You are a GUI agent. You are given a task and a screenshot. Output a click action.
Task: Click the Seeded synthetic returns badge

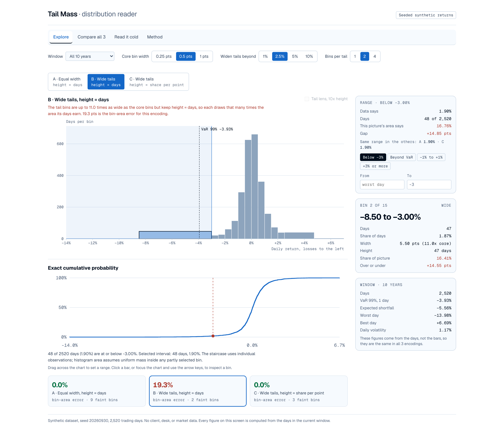pos(426,15)
